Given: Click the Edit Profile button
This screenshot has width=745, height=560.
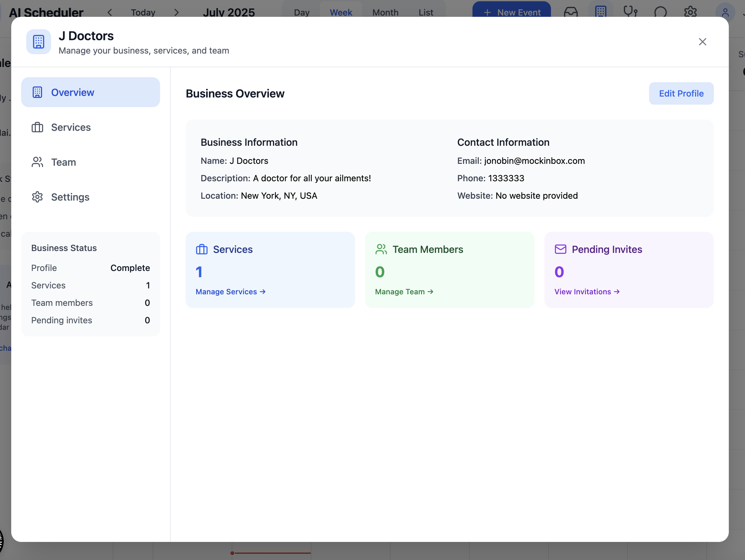Looking at the screenshot, I should (681, 93).
